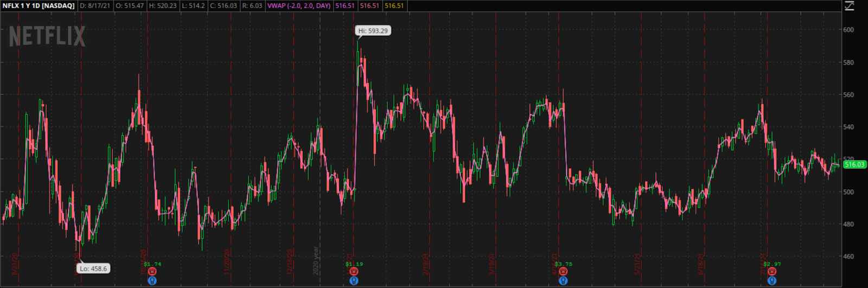Click the L: 514.2 low value

194,6
